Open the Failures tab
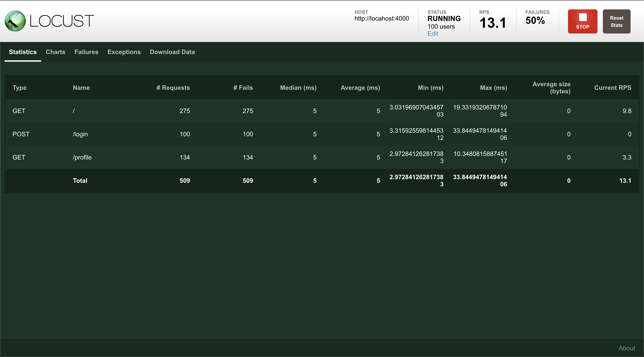 [86, 52]
